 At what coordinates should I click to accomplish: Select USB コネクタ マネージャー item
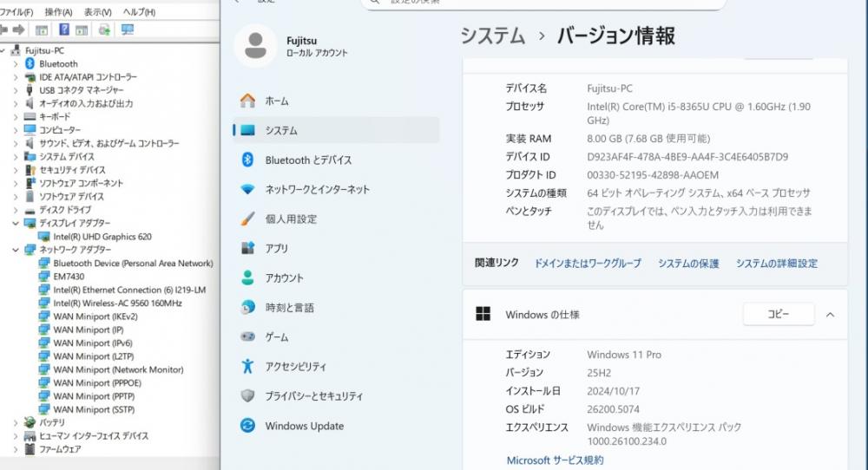tap(82, 90)
